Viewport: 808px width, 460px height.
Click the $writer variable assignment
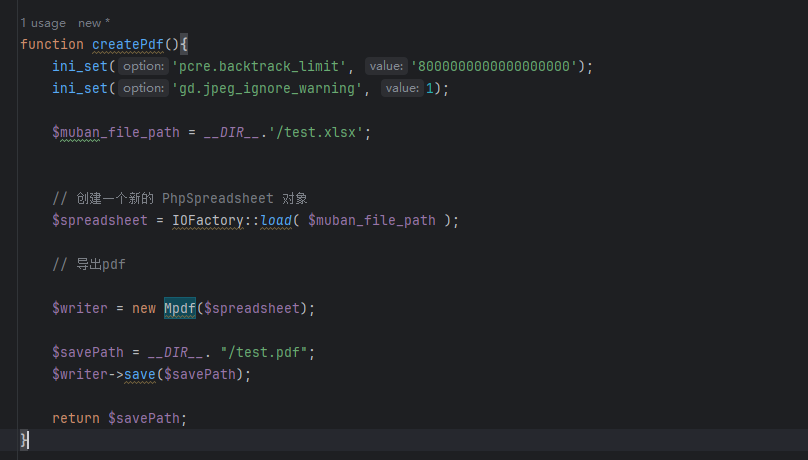pyautogui.click(x=80, y=309)
